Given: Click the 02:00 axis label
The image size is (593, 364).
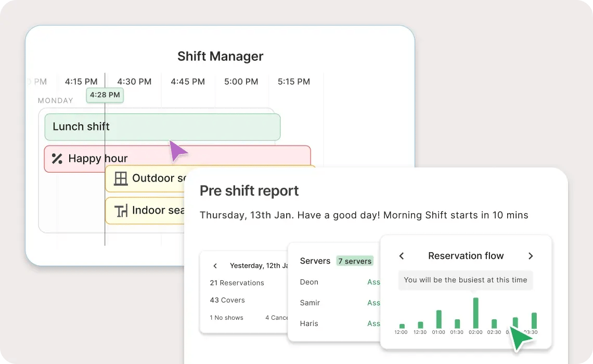Looking at the screenshot, I should pos(475,332).
